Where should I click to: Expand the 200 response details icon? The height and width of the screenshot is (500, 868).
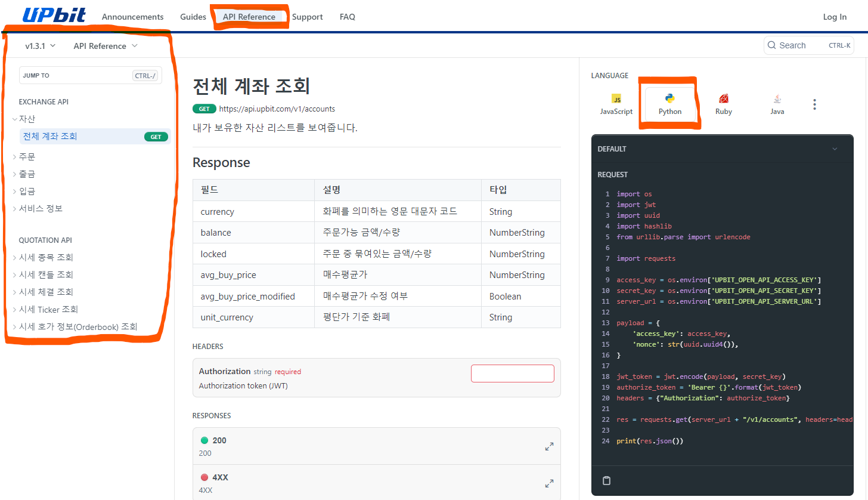click(x=549, y=446)
